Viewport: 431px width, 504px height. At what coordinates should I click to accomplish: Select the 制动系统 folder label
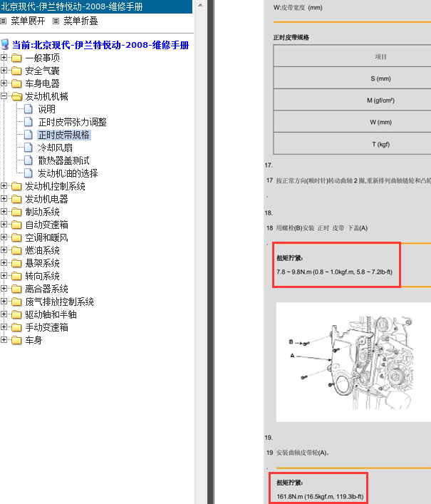click(43, 212)
